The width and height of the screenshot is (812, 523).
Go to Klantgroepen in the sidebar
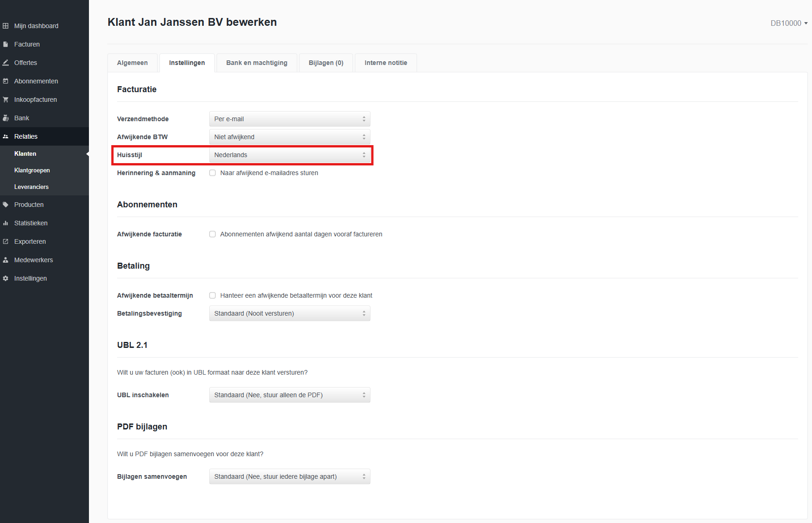(32, 170)
